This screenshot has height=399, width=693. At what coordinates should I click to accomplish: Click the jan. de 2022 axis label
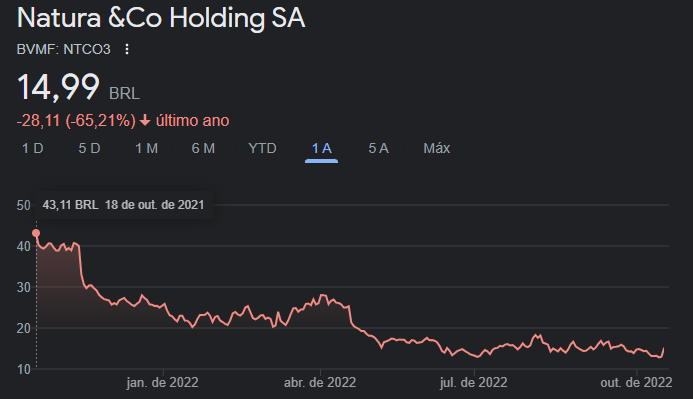163,382
